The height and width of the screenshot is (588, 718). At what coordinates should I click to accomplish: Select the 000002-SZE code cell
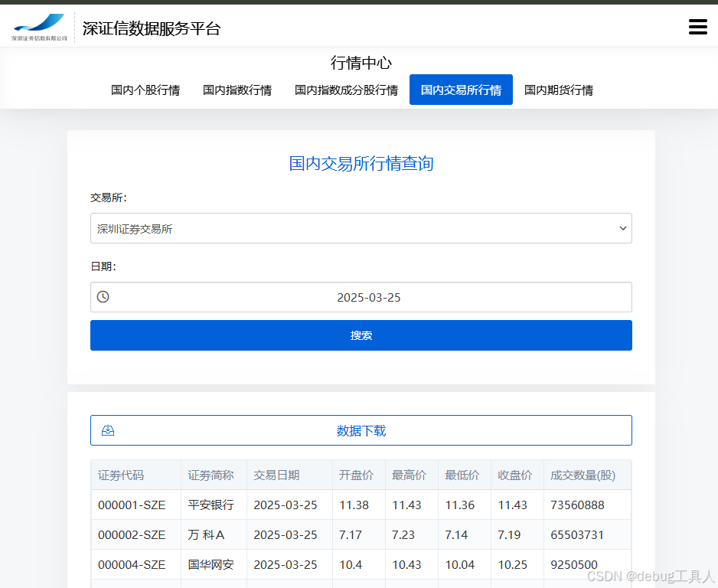pyautogui.click(x=136, y=534)
